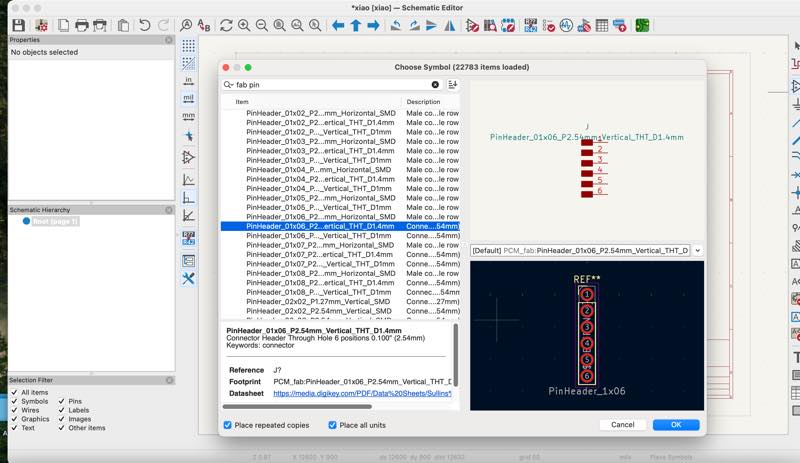Open schematic setup icon beside Save
The width and height of the screenshot is (800, 463).
[41, 25]
